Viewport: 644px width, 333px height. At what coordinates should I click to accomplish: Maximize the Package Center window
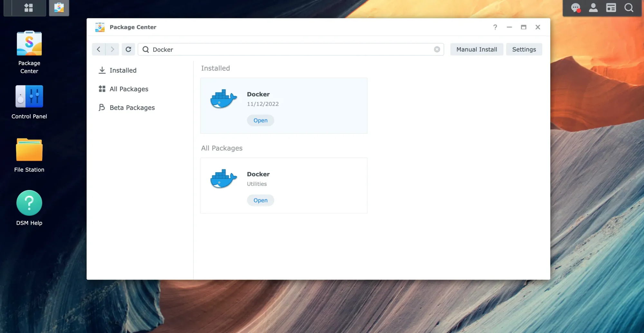pyautogui.click(x=524, y=27)
